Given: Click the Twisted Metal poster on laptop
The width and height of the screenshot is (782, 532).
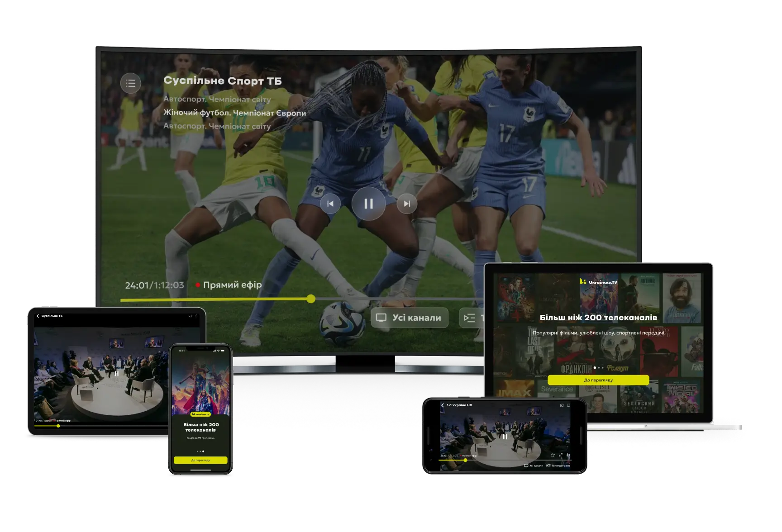Looking at the screenshot, I should pyautogui.click(x=681, y=396).
